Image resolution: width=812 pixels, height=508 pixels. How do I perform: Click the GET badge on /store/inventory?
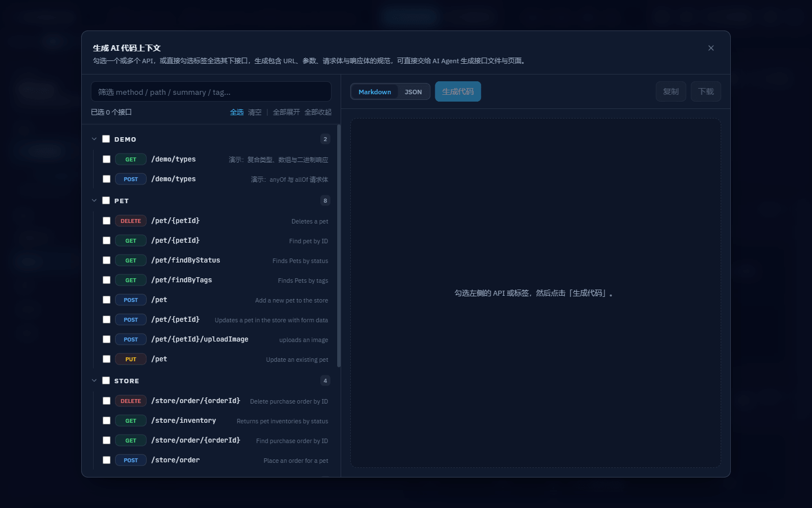131,421
